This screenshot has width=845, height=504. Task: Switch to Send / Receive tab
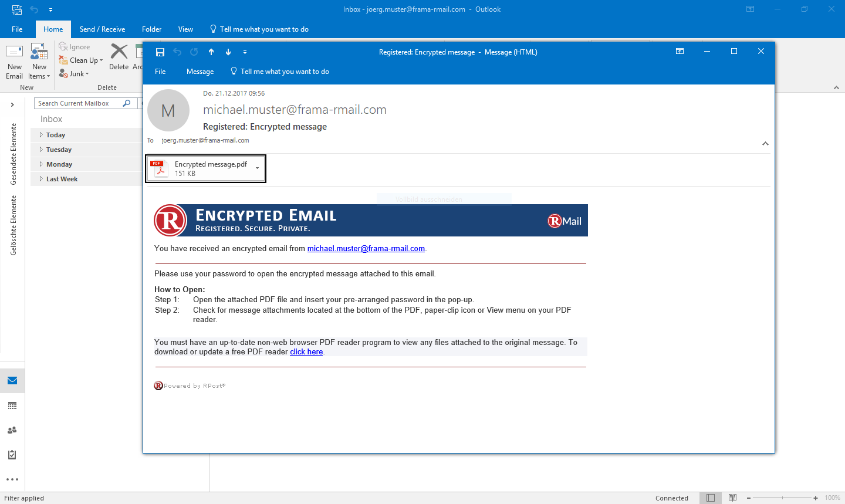point(102,29)
